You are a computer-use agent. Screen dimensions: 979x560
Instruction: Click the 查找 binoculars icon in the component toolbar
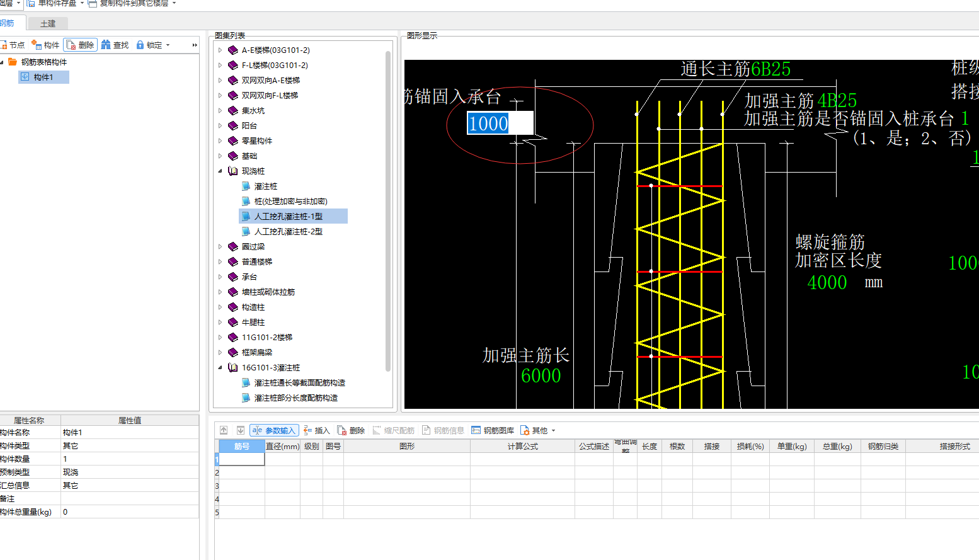pyautogui.click(x=106, y=45)
